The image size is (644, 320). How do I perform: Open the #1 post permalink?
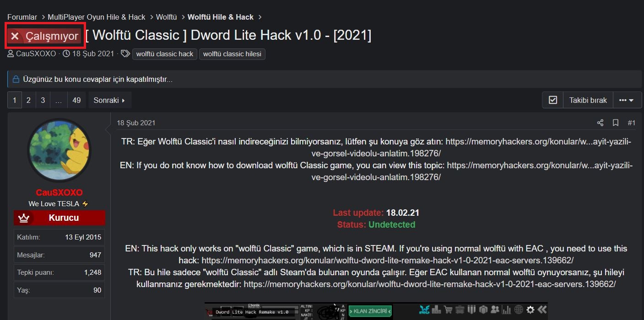tap(631, 123)
